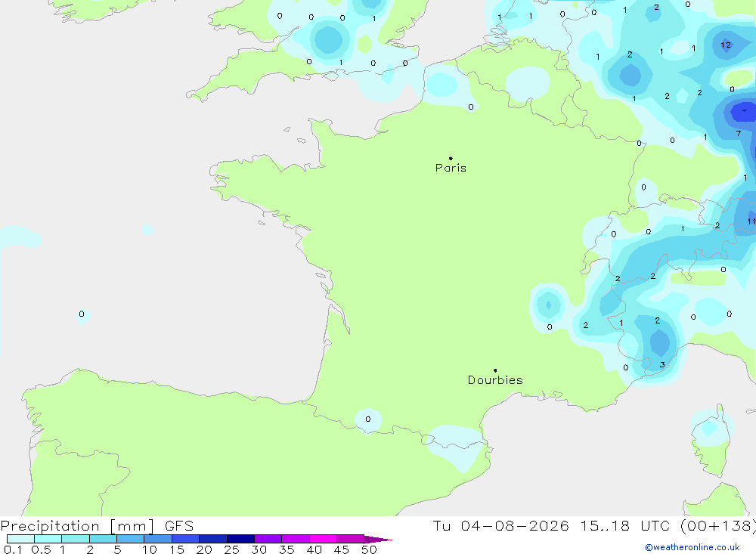Image resolution: width=756 pixels, height=554 pixels.
Task: Click the 3 mm value near the Riviera
Action: [x=662, y=364]
